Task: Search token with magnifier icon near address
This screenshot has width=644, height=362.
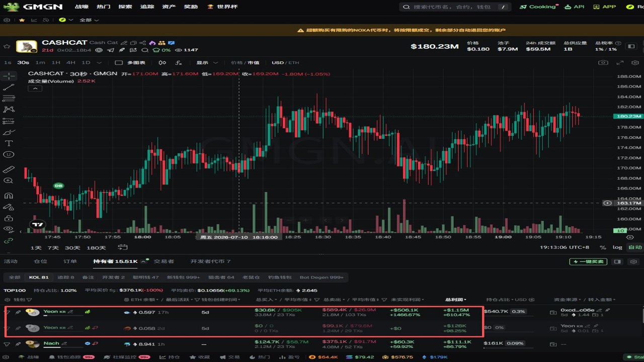Action: tap(145, 50)
